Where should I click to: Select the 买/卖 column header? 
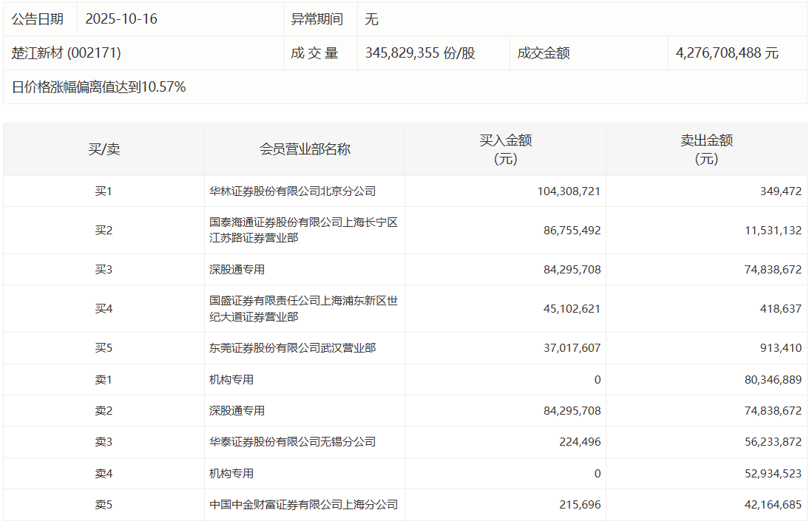(104, 149)
